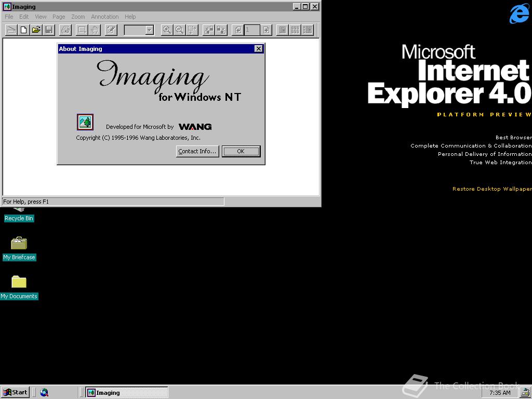
Task: Click the Imaging taskbar button
Action: [x=127, y=393]
